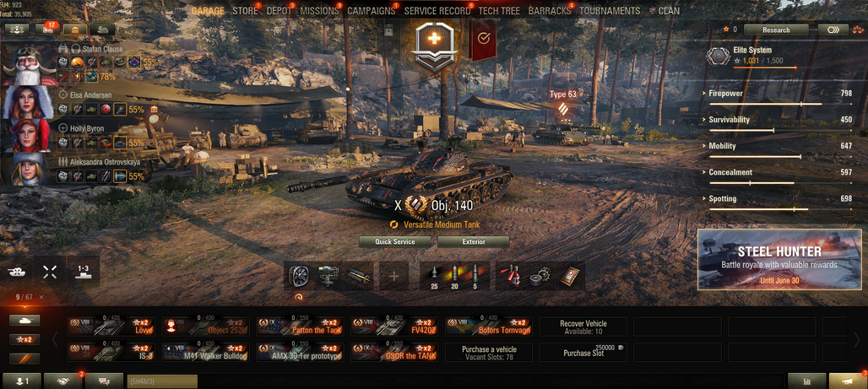Click the Quick Service button

pos(394,242)
